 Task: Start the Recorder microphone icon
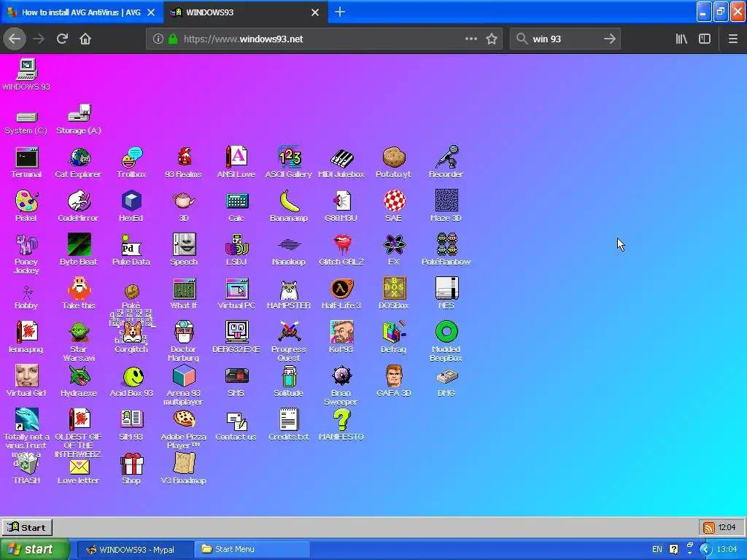[446, 163]
